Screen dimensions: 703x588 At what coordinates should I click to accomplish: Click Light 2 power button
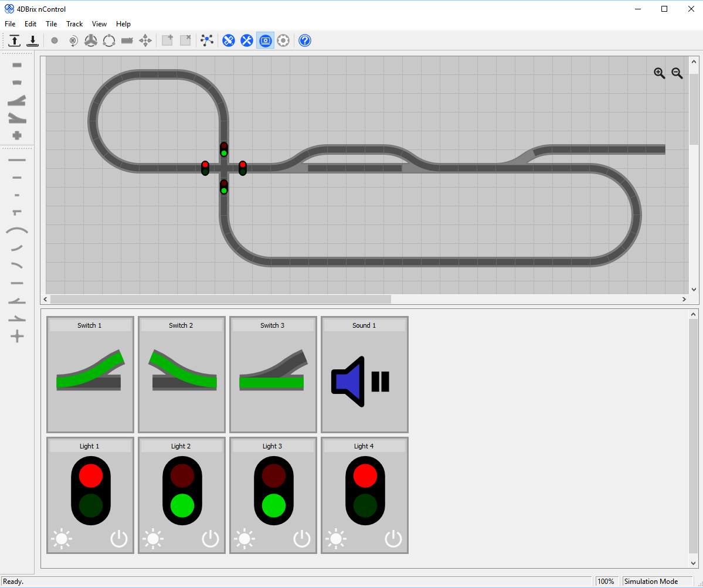210,539
